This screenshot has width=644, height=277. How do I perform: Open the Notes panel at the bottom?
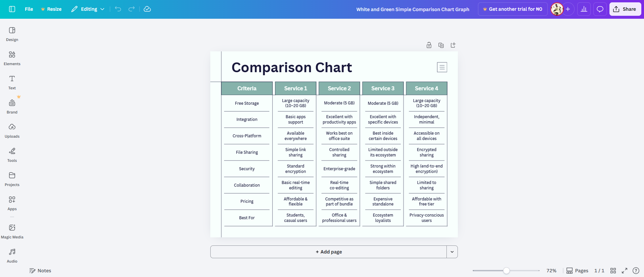point(40,270)
